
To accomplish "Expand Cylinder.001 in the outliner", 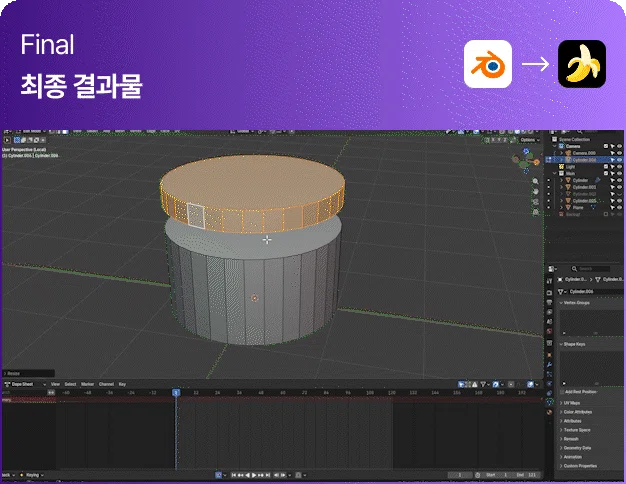I will pos(561,187).
